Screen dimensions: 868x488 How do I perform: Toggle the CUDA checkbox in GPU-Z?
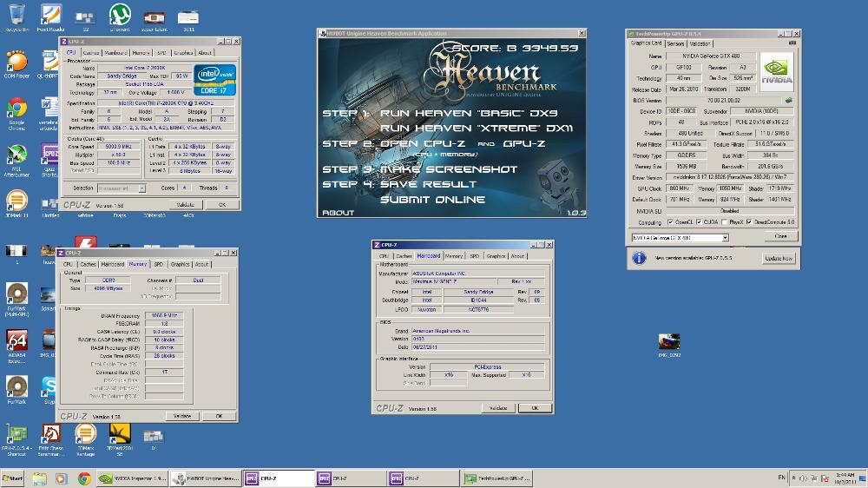[x=699, y=222]
